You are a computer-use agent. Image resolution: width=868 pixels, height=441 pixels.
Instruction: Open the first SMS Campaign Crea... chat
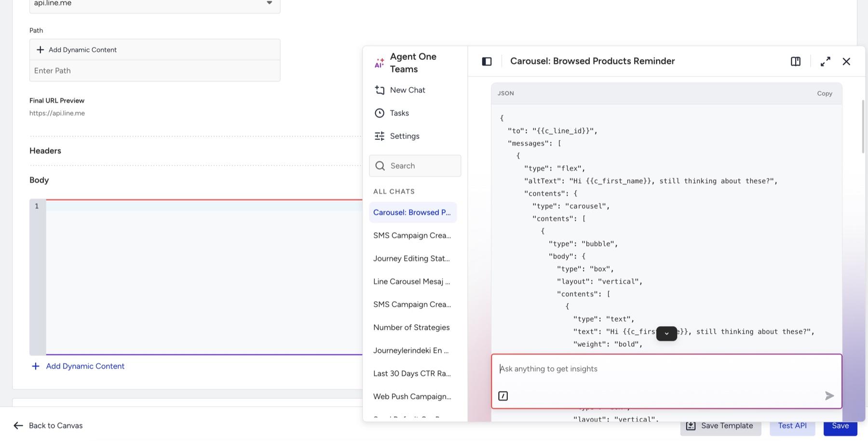[413, 235]
